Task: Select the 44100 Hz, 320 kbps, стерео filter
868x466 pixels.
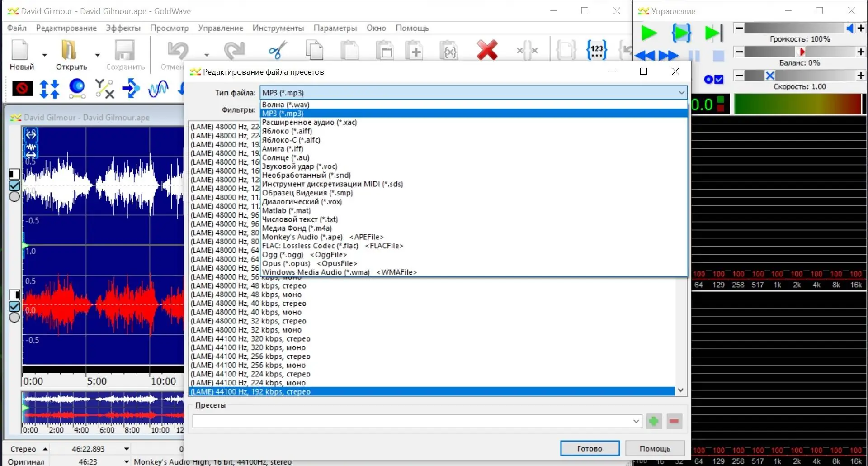Action: click(432, 339)
